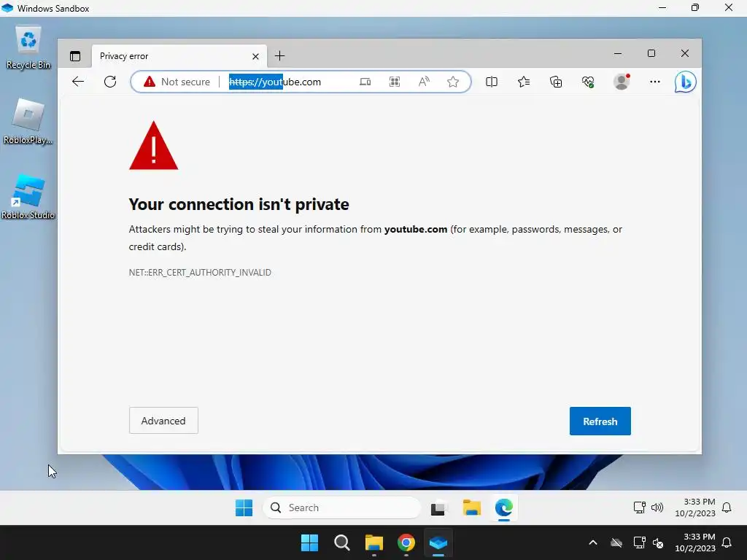Click the blue Refresh button
Screen dimensions: 747x560
tap(600, 421)
